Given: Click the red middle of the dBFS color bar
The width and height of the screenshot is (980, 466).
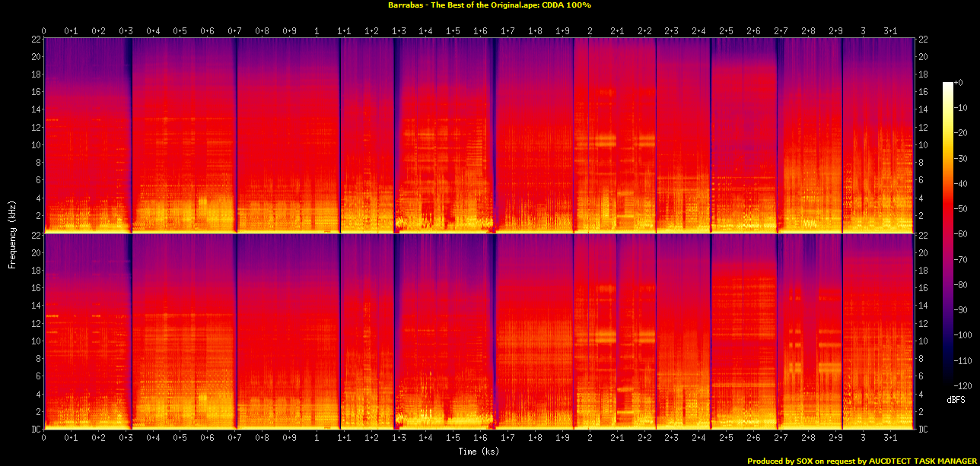Looking at the screenshot, I should [947, 228].
